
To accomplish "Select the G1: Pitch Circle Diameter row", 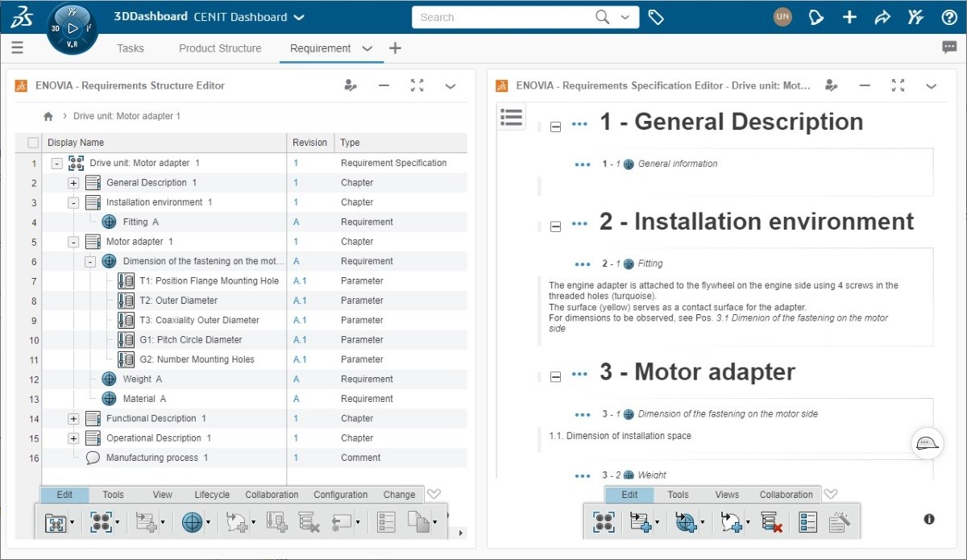I will [240, 340].
